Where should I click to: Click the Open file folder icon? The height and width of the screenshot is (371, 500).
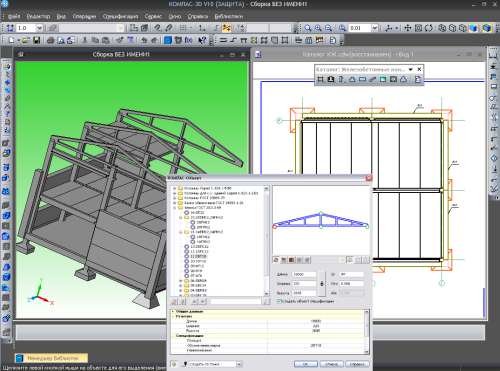coord(25,40)
